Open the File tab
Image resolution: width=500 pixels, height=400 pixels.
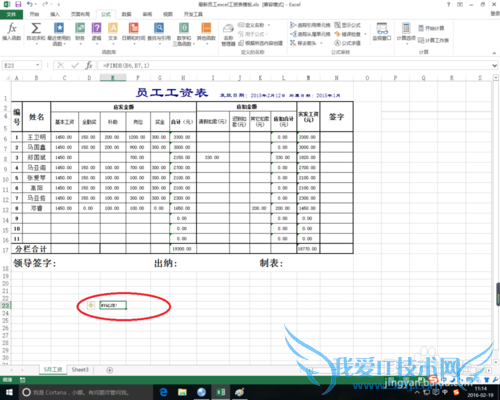tap(11, 14)
